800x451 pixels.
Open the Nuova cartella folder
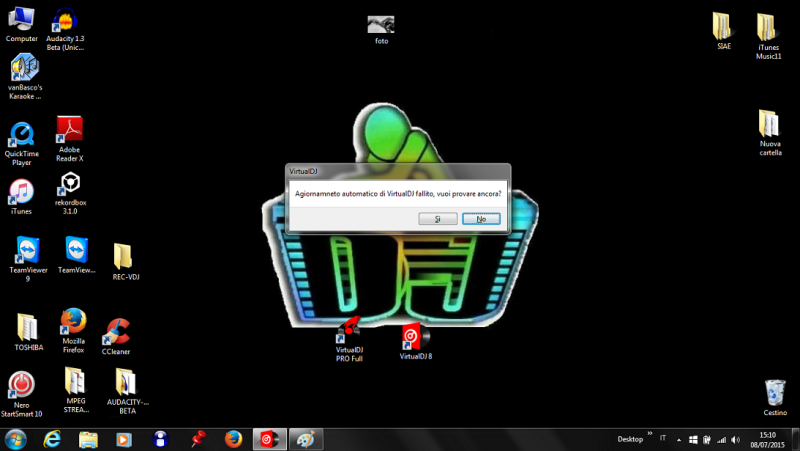coord(770,133)
